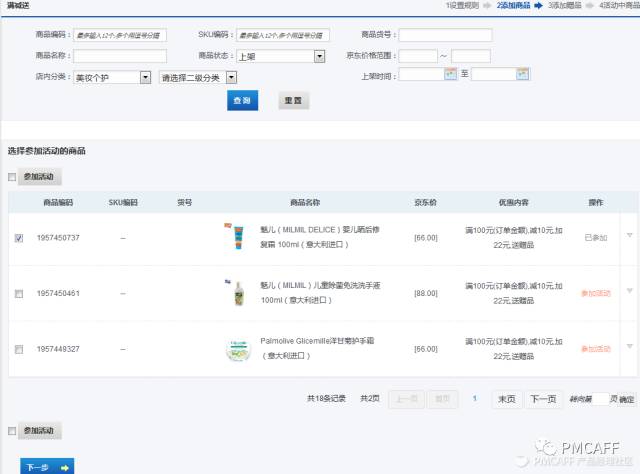The width and height of the screenshot is (640, 474).
Task: Focus the 商品编码 input field
Action: click(120, 35)
